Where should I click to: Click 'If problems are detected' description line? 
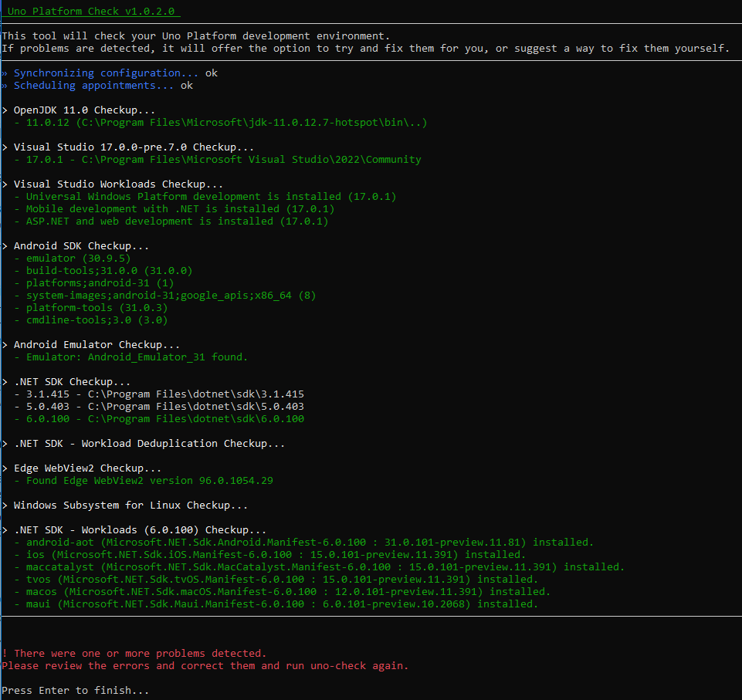(x=365, y=48)
